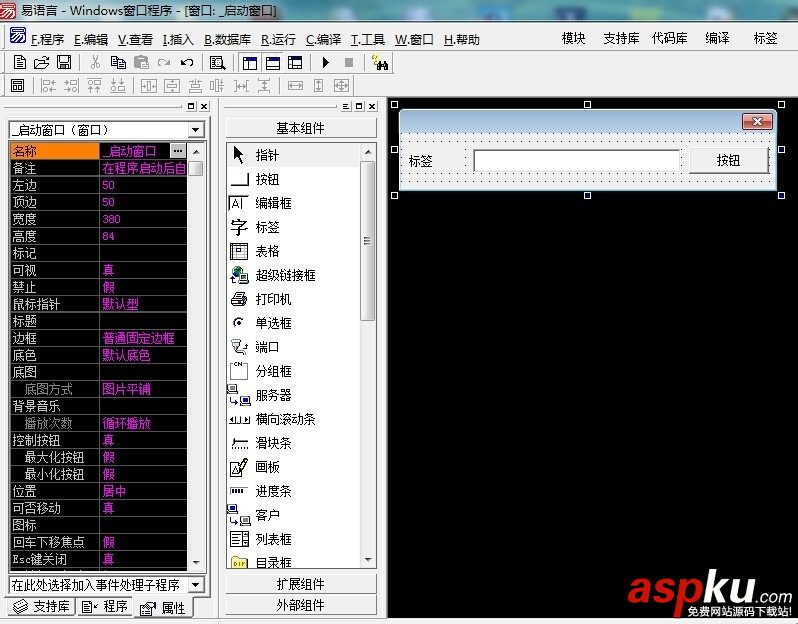Screen dimensions: 798x624
Task: Select the 标签 component in toolbox
Action: 294,227
